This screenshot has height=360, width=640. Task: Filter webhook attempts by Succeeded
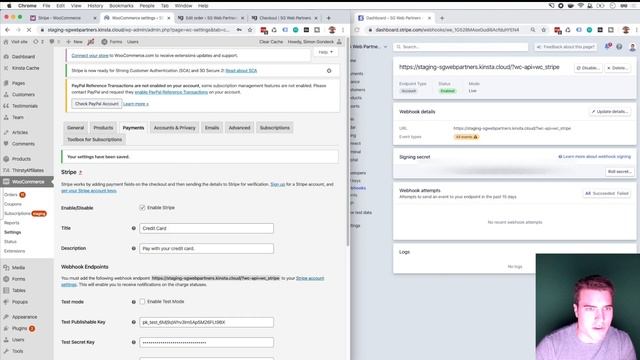[x=604, y=193]
